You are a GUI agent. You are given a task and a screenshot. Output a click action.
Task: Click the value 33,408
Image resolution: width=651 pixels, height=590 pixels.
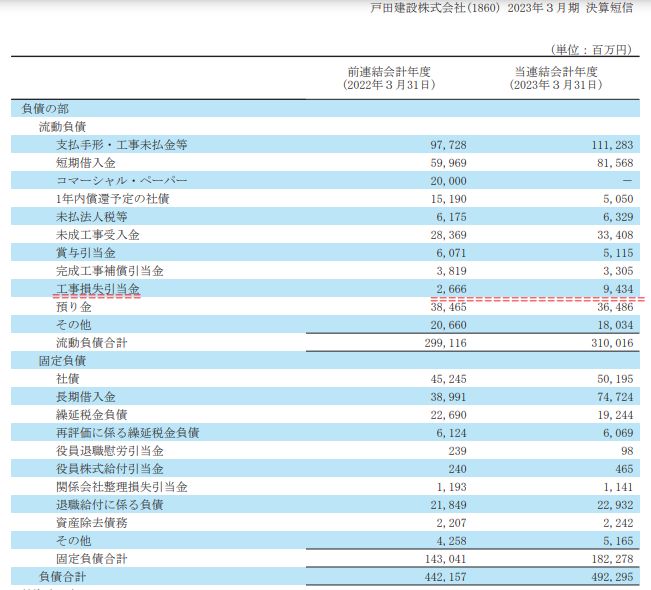point(615,235)
